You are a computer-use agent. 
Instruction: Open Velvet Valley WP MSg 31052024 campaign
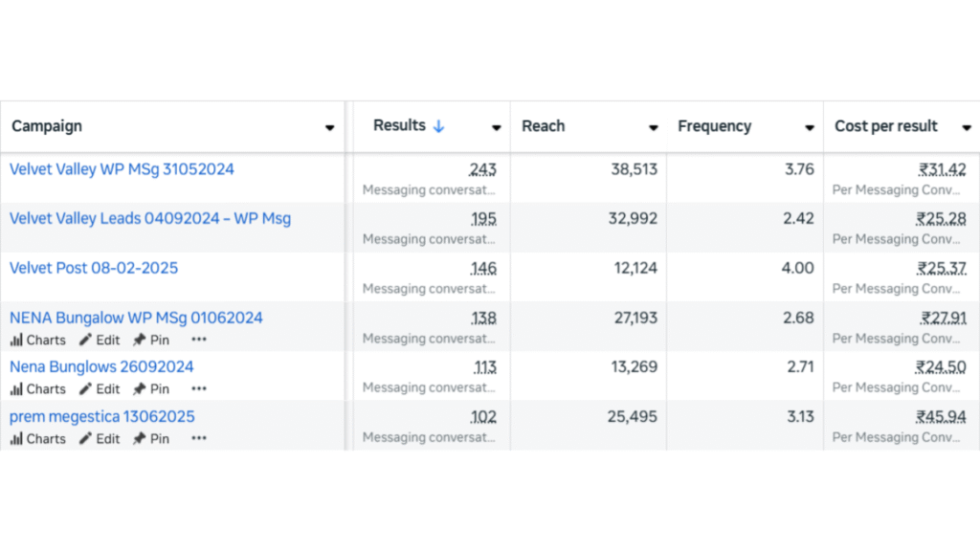122,169
